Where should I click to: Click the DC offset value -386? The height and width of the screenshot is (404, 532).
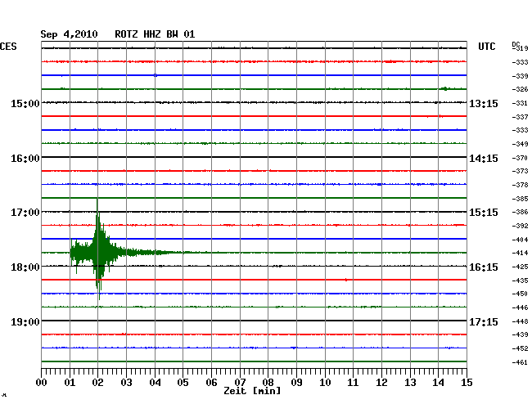520,212
